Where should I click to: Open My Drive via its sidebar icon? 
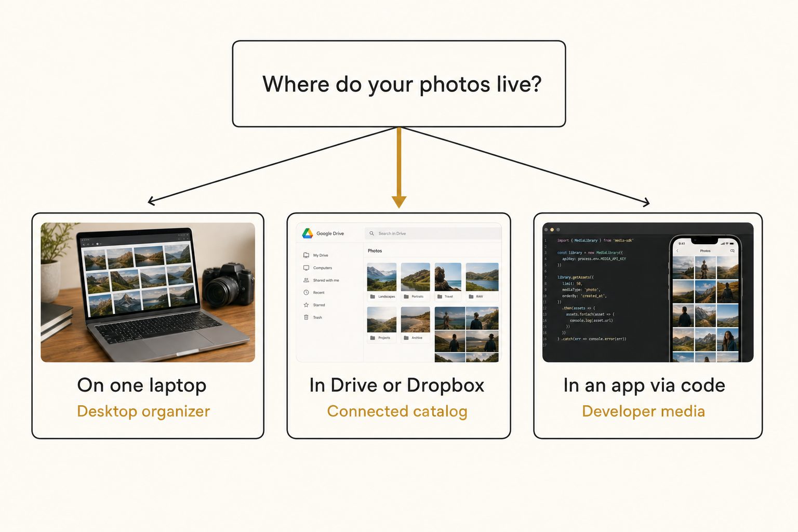[x=306, y=255]
